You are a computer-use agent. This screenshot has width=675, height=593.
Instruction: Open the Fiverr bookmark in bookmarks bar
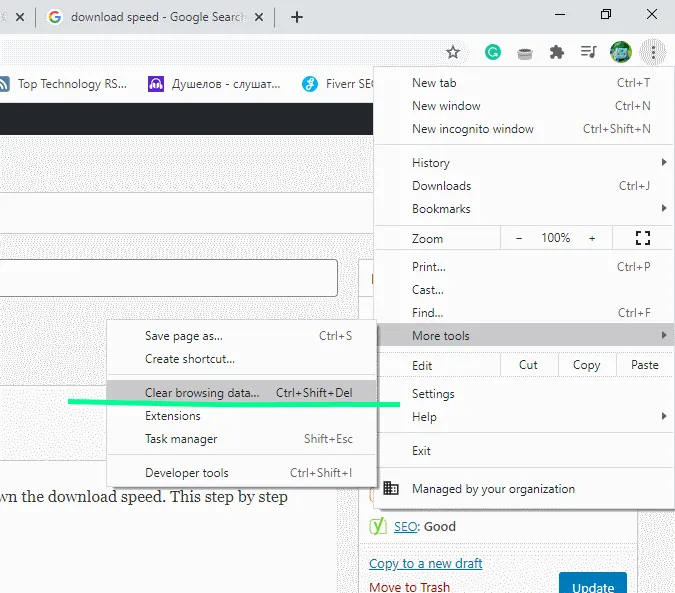[338, 84]
